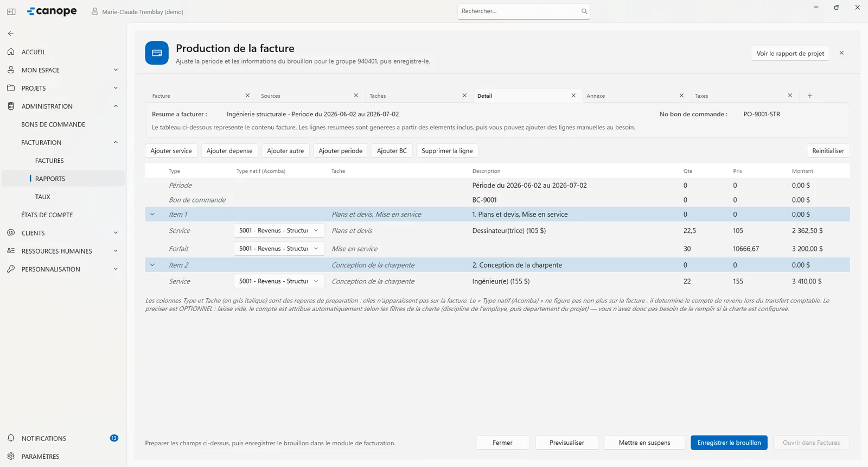Image resolution: width=868 pixels, height=467 pixels.
Task: Collapse the Item 2 row group
Action: [x=152, y=265]
